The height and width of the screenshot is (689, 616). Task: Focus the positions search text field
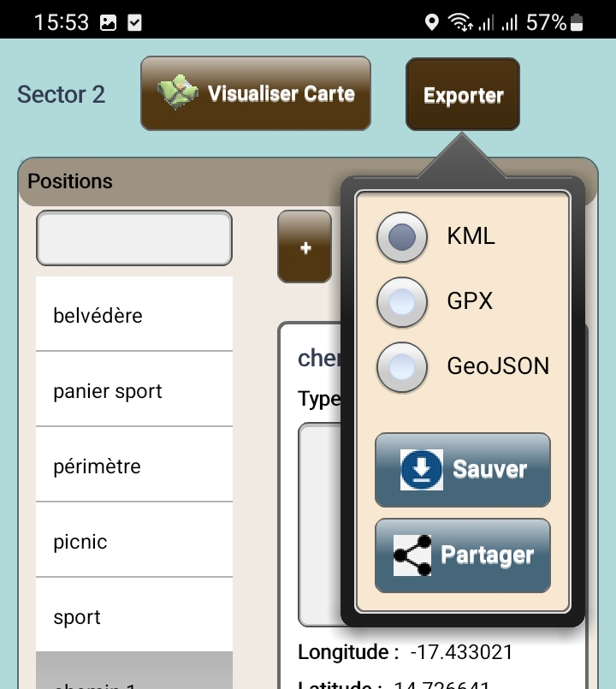(x=134, y=237)
